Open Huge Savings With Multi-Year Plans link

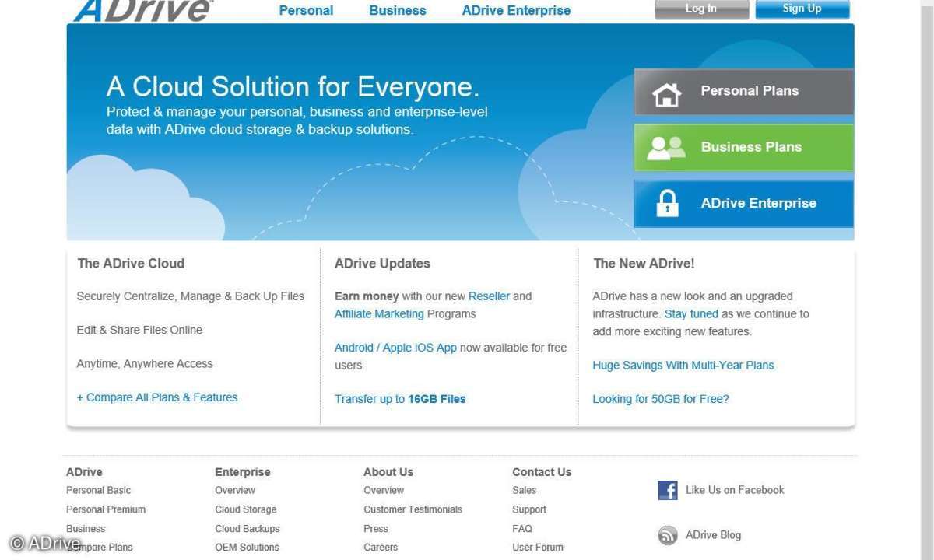(x=683, y=366)
